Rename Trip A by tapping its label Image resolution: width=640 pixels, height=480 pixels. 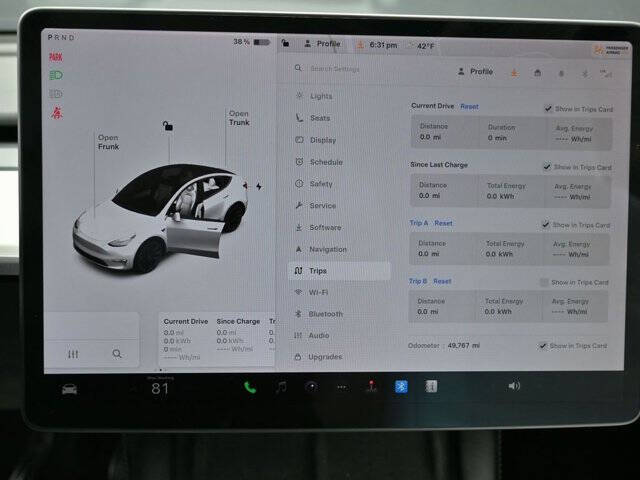pos(419,223)
